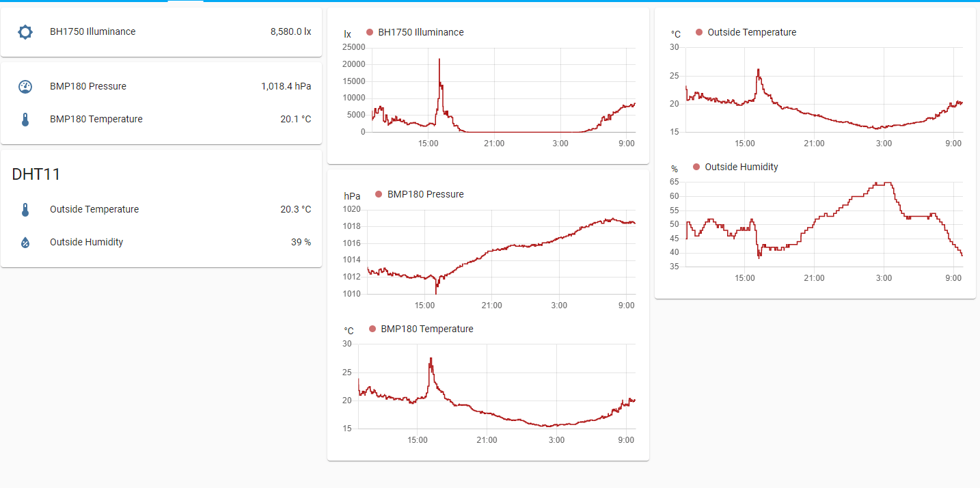Click the Outside Temperature thermometer icon
The width and height of the screenshot is (980, 488).
(25, 210)
